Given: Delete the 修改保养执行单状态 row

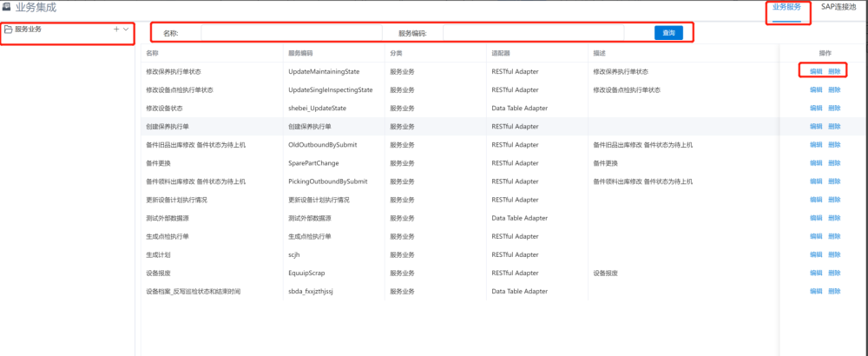Looking at the screenshot, I should pos(834,71).
